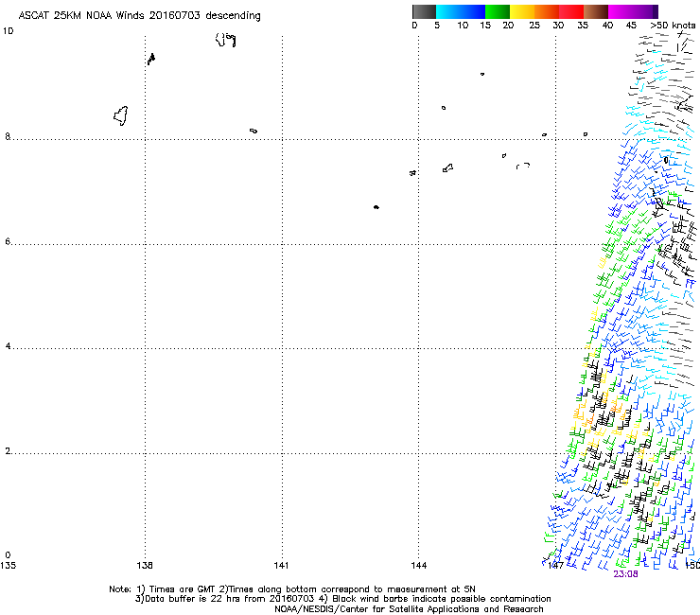Click the latitude label "2"

8,450
